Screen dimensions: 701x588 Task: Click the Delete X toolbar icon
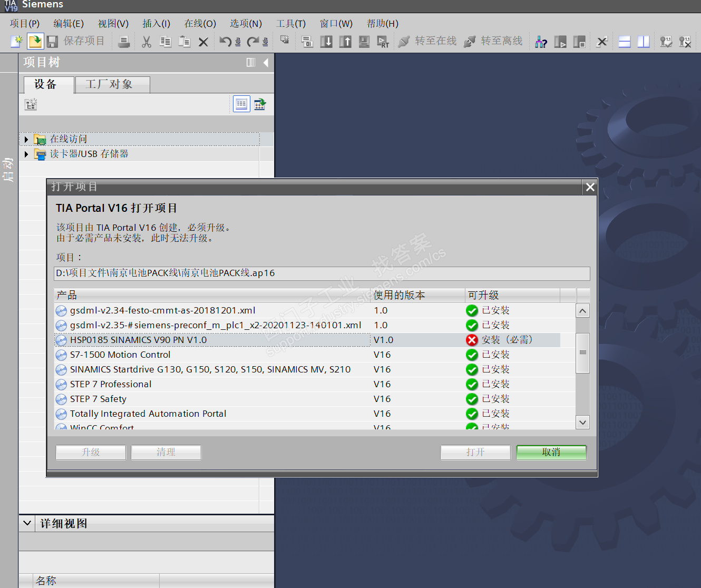point(203,42)
